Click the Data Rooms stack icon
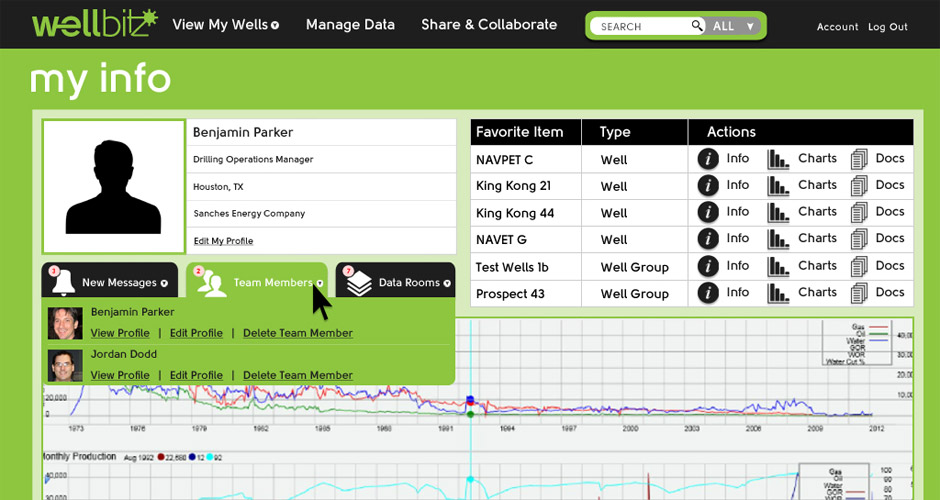This screenshot has height=500, width=940. pos(359,283)
